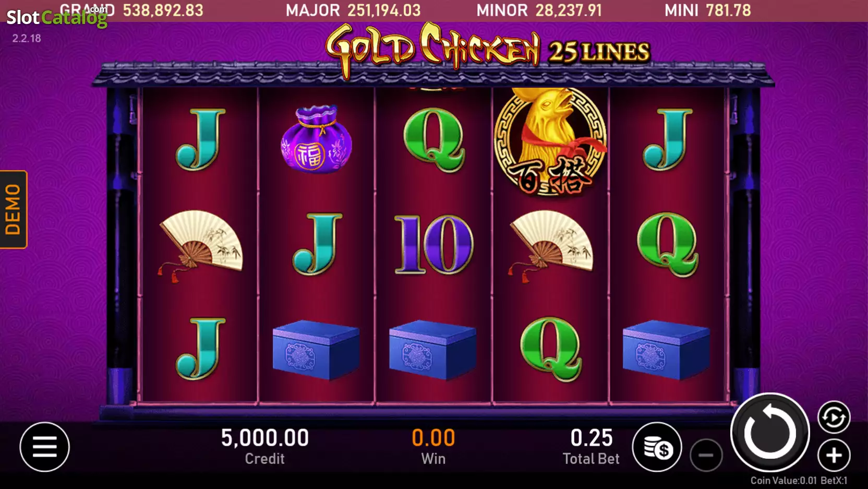Screen dimensions: 868x489
Task: Click the Total Bet amount 0.25
Action: click(x=592, y=438)
